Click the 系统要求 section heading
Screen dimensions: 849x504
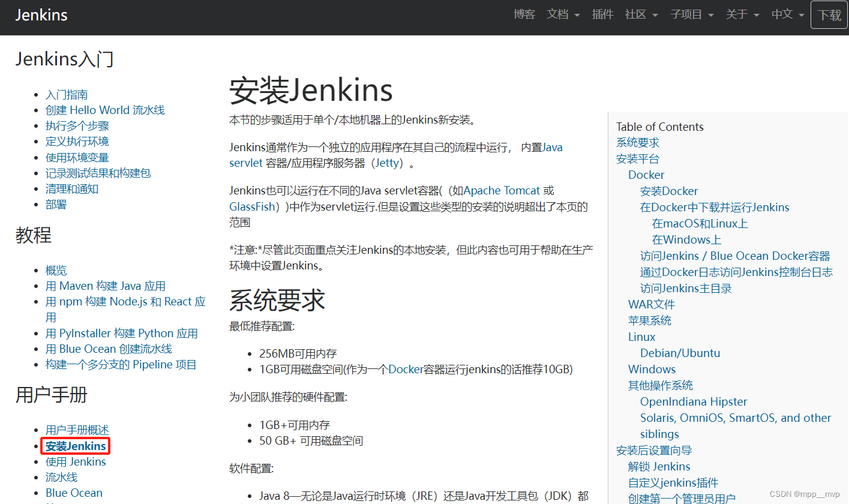(277, 299)
